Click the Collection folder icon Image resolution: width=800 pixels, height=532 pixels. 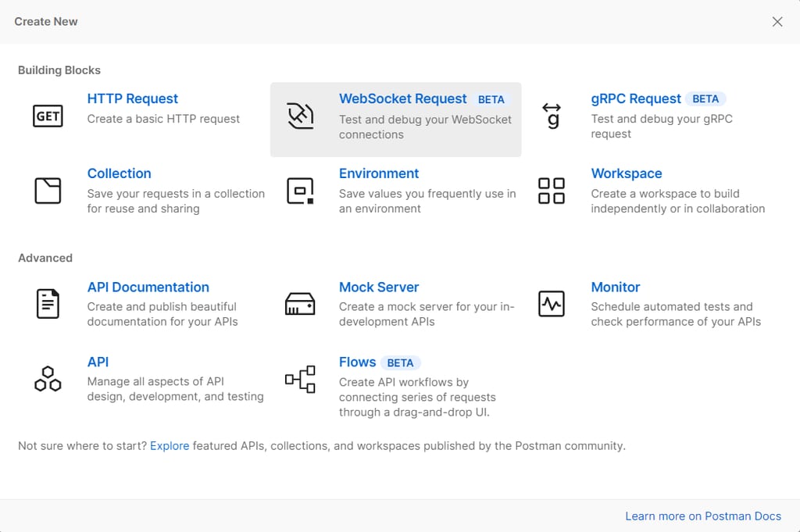point(48,191)
